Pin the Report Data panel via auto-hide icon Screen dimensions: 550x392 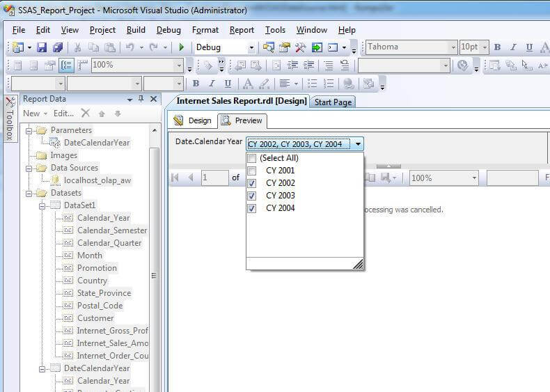[x=141, y=99]
